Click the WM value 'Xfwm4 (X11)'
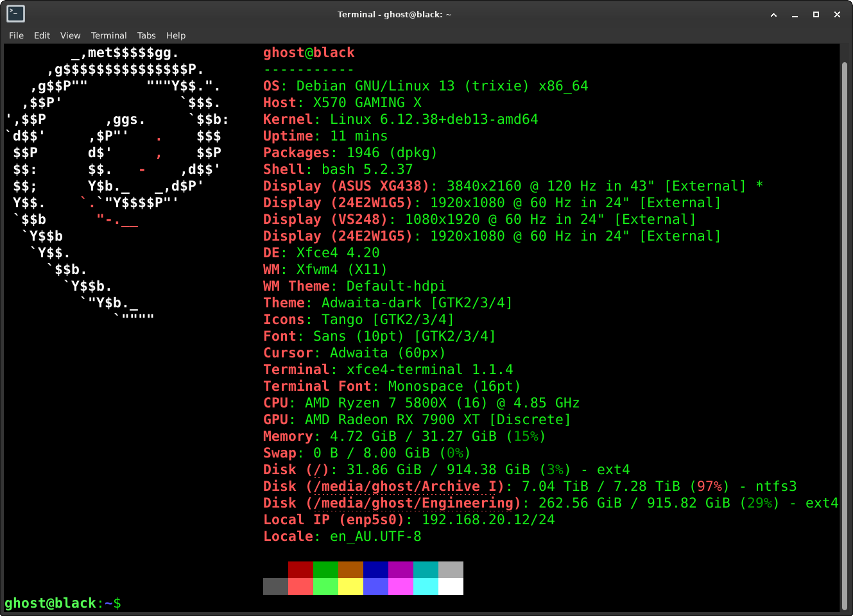Viewport: 853px width, 616px height. 341,269
